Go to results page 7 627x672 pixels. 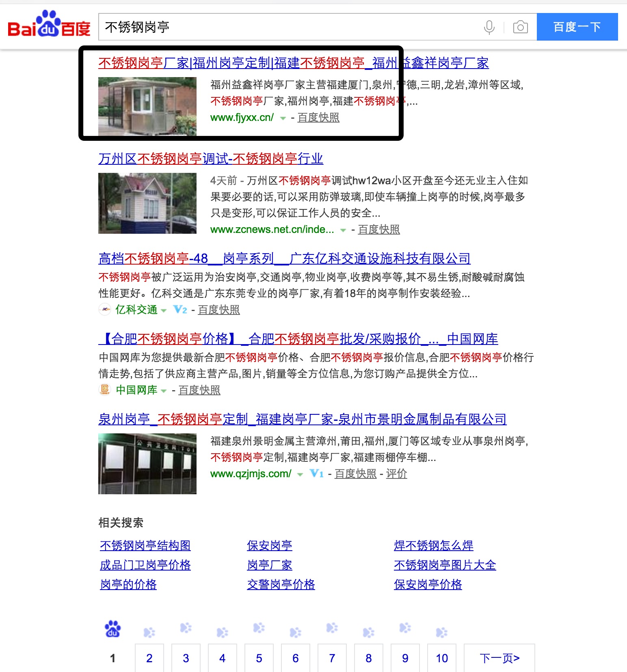[332, 658]
